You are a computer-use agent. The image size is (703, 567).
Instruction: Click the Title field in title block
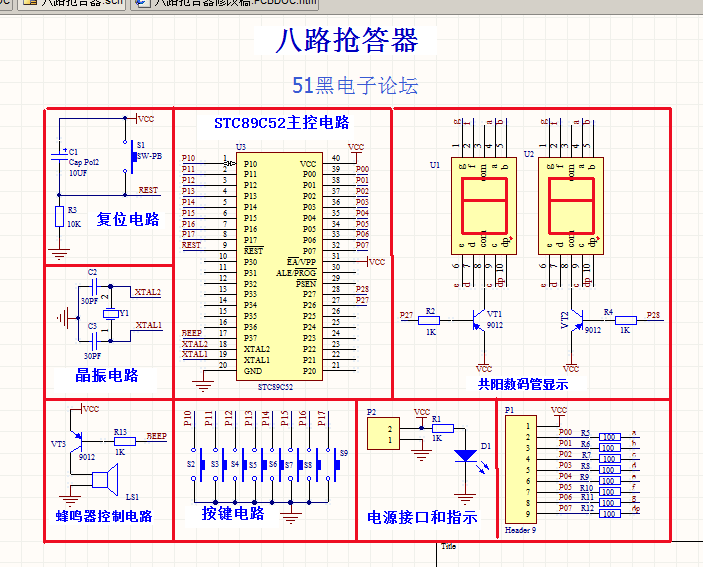pyautogui.click(x=448, y=546)
